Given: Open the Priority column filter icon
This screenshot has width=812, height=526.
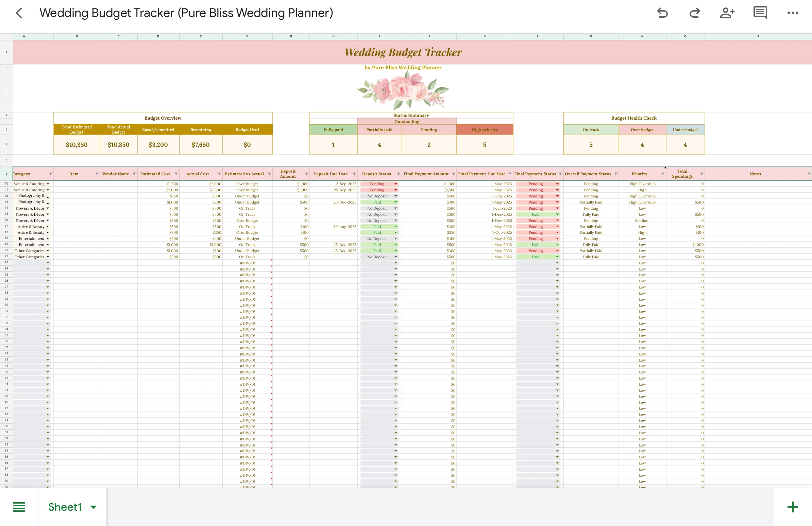Looking at the screenshot, I should point(663,174).
